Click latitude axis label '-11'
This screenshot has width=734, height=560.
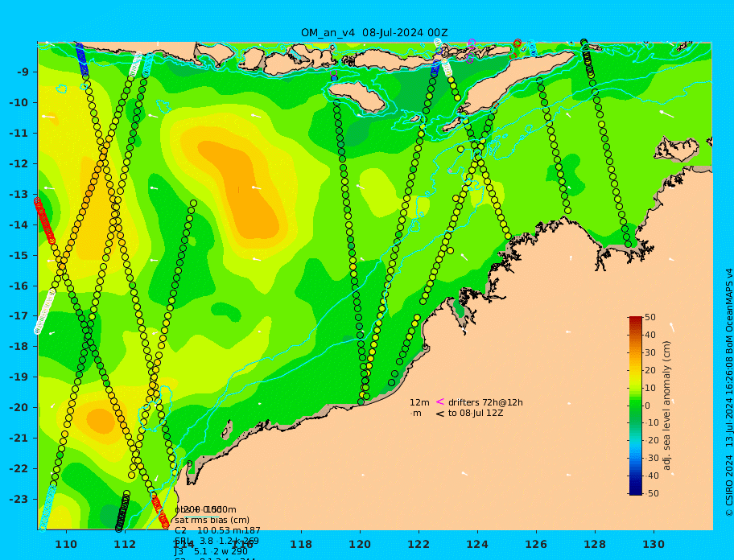click(x=19, y=134)
